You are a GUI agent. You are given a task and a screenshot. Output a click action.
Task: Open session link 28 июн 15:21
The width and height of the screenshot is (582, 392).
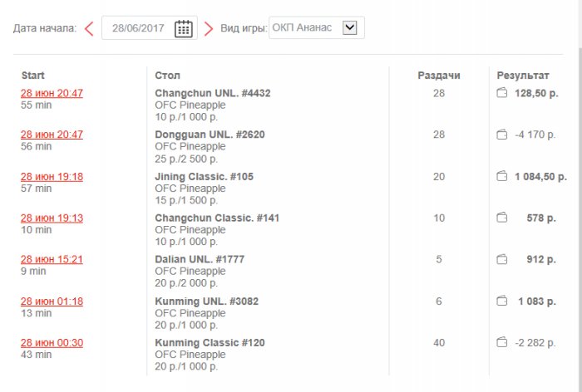pyautogui.click(x=52, y=259)
